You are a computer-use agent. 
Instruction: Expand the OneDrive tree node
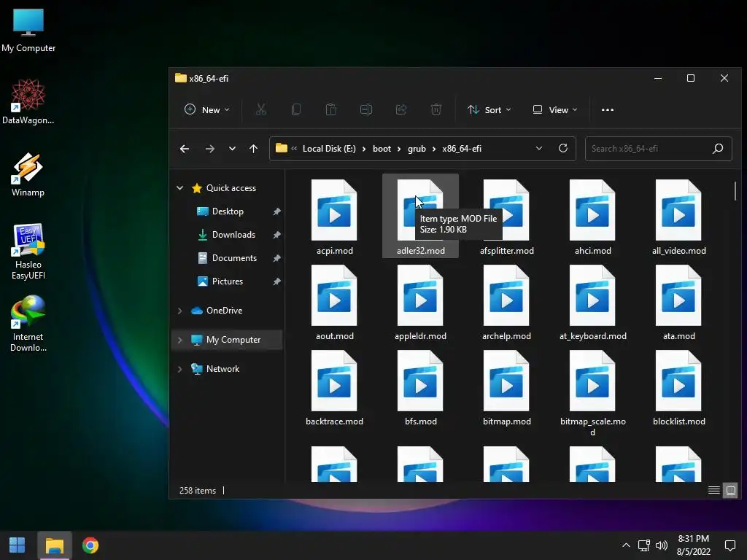[x=180, y=311]
